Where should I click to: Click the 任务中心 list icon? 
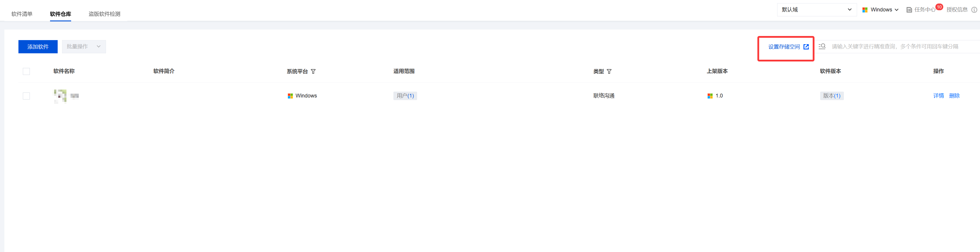point(909,10)
